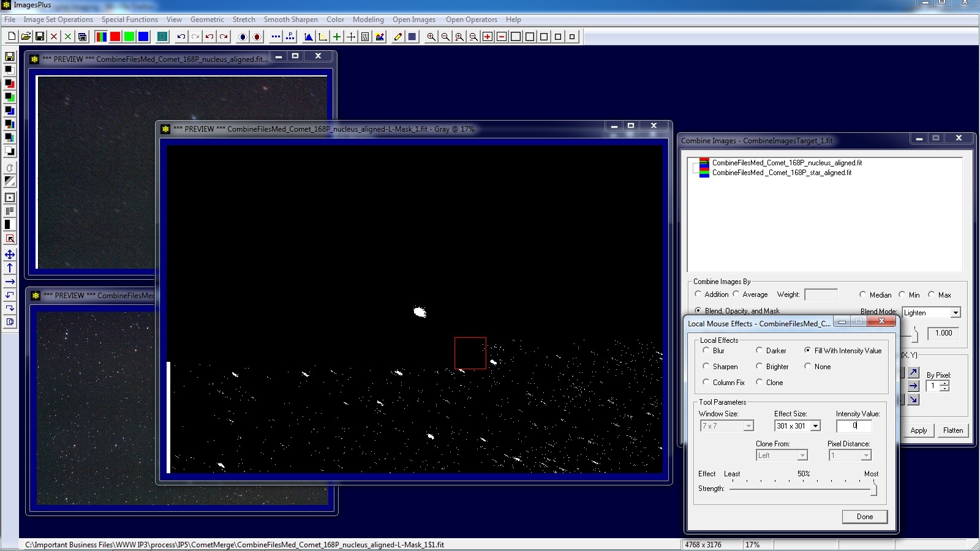Viewport: 980px width, 551px height.
Task: Choose Min combine method
Action: click(910, 294)
